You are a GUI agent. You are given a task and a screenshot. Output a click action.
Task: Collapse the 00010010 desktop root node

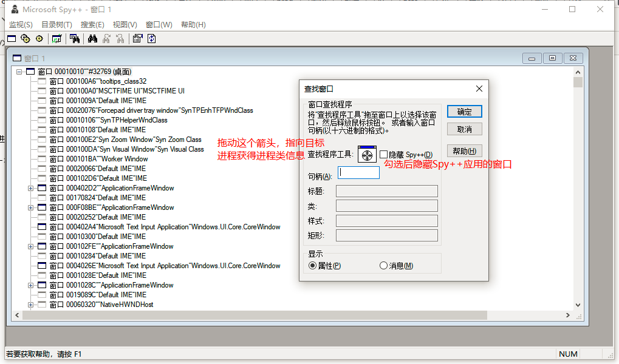pos(19,72)
